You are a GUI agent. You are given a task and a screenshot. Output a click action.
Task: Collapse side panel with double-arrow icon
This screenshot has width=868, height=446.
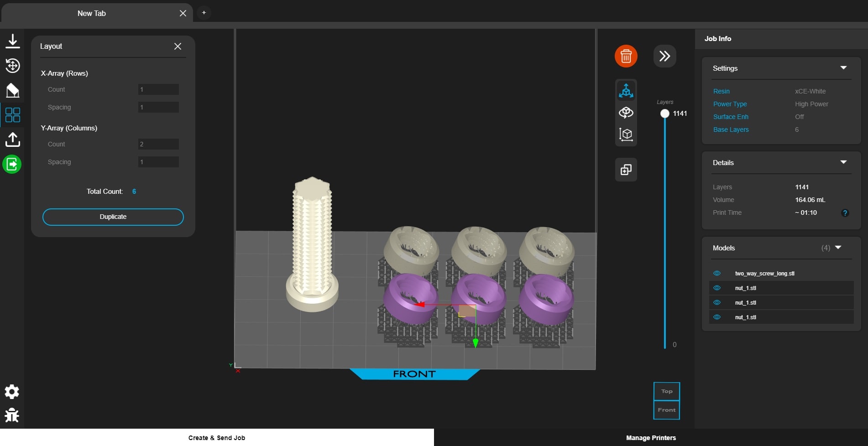click(664, 56)
